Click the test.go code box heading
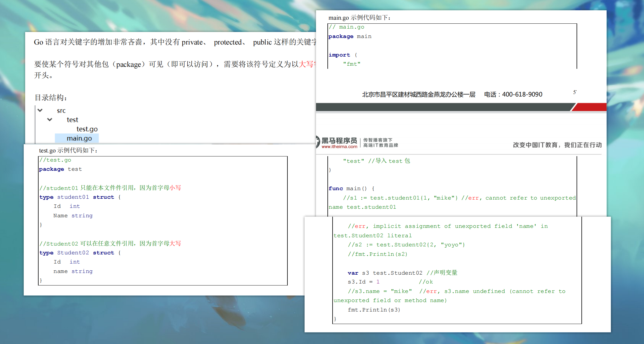This screenshot has height=344, width=644. pos(68,150)
